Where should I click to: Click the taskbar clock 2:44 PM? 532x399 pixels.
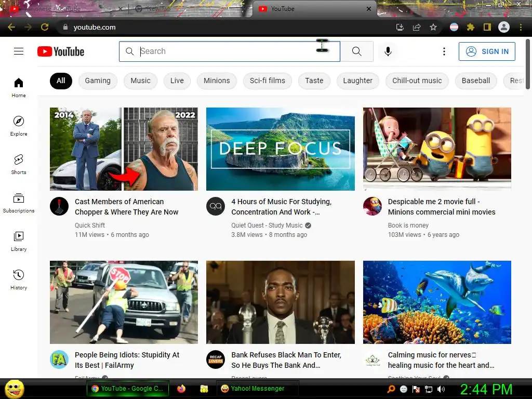[486, 389]
